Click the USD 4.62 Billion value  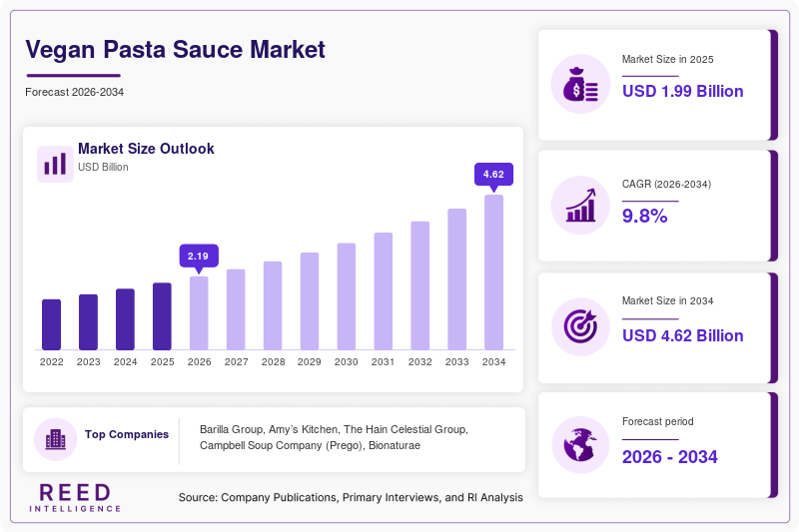click(x=682, y=335)
